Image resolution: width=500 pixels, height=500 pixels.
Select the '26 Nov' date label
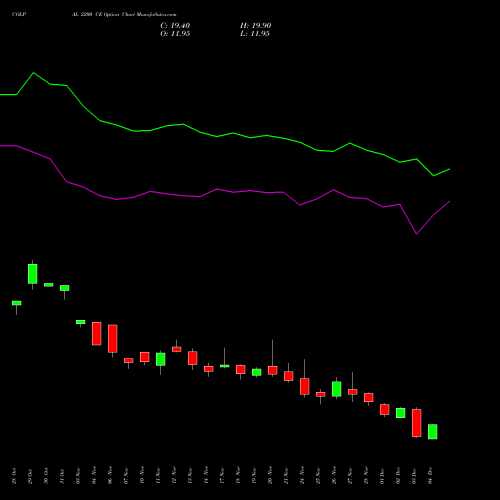(x=334, y=475)
